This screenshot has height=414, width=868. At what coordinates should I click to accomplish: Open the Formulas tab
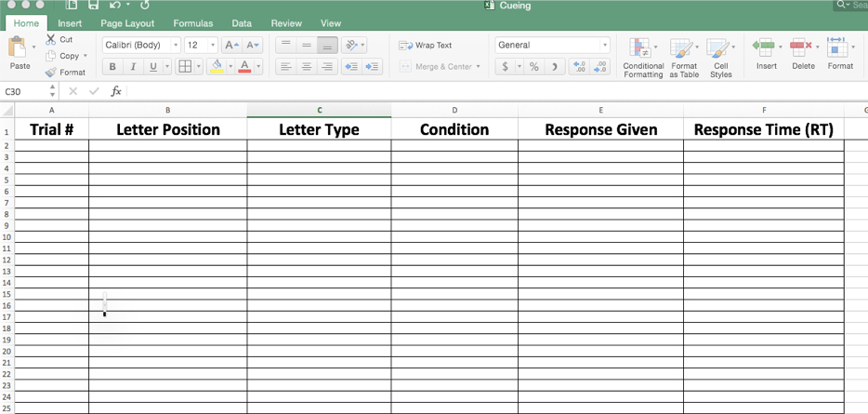point(192,23)
